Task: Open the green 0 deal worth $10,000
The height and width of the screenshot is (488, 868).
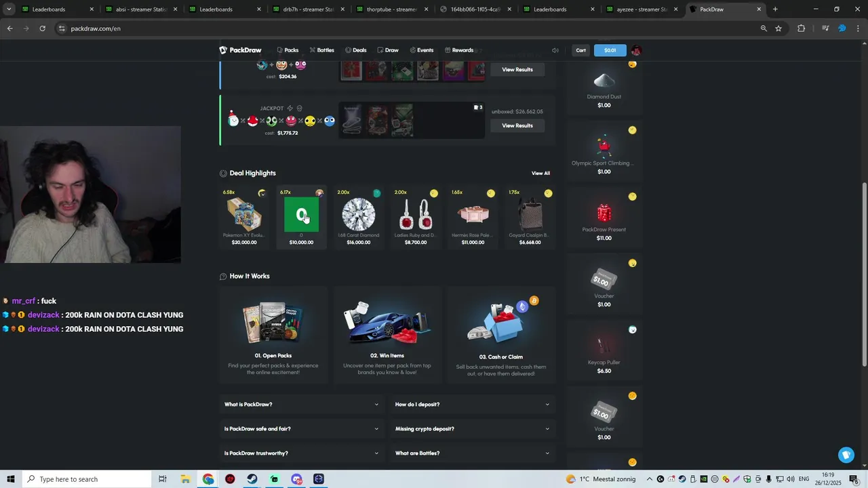Action: 301,218
